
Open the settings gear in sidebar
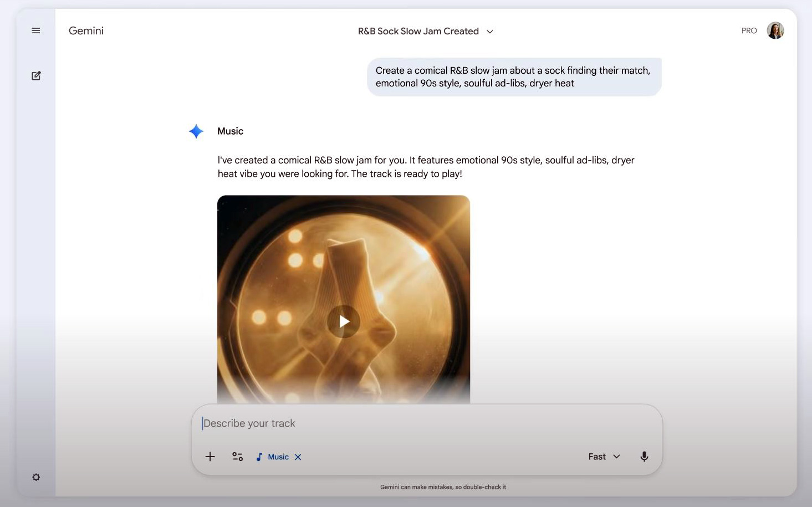point(36,477)
